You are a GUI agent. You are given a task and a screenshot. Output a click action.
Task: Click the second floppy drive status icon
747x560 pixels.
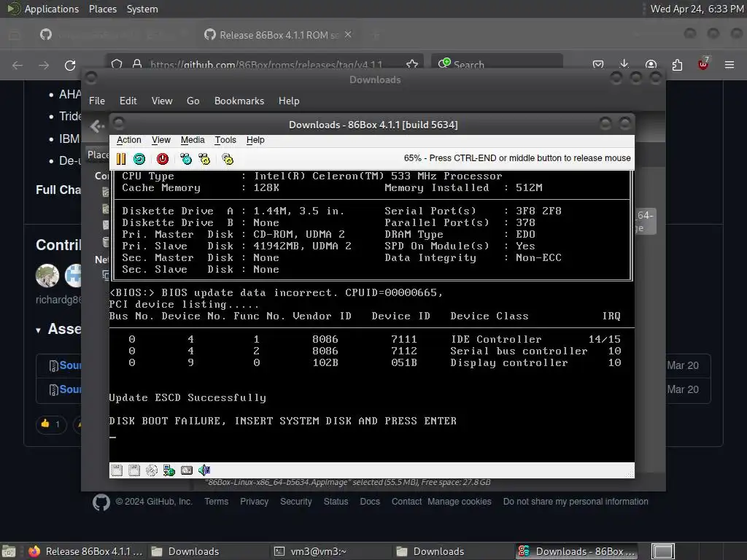(x=134, y=470)
